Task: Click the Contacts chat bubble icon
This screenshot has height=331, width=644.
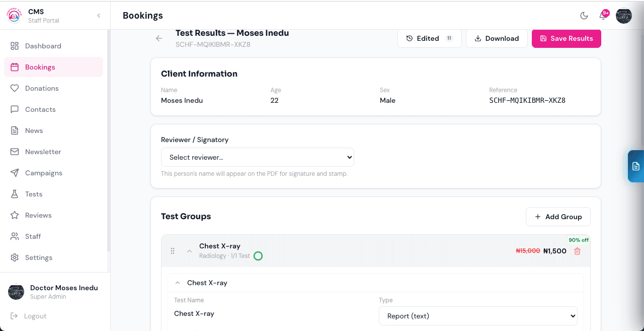Action: click(x=15, y=109)
